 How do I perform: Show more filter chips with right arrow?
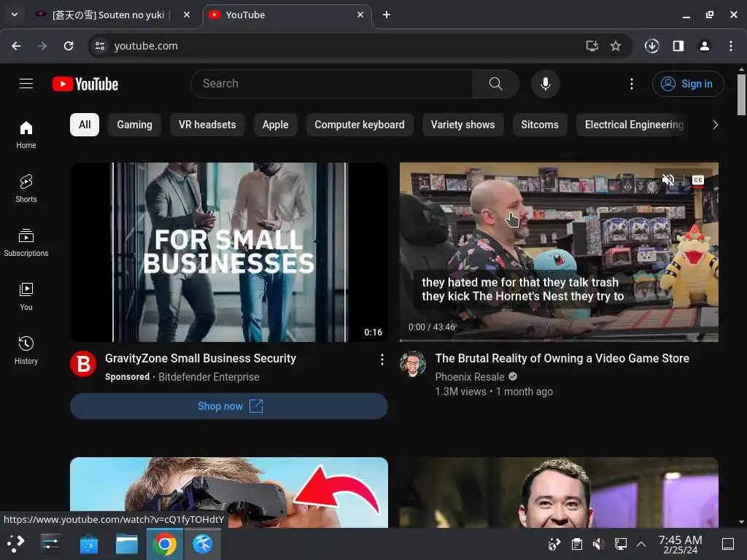(715, 125)
